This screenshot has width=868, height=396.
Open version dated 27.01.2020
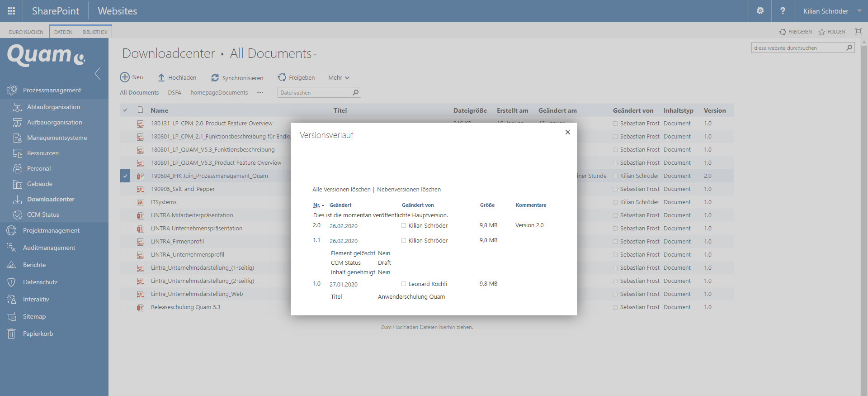[343, 285]
